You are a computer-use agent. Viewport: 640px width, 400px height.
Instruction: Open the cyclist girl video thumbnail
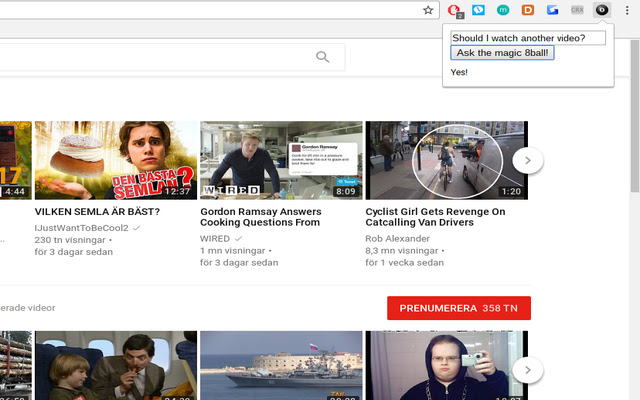click(447, 160)
